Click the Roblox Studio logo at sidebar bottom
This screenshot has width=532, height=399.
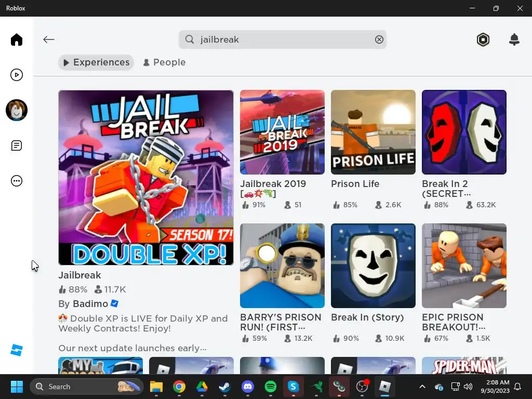click(x=16, y=350)
